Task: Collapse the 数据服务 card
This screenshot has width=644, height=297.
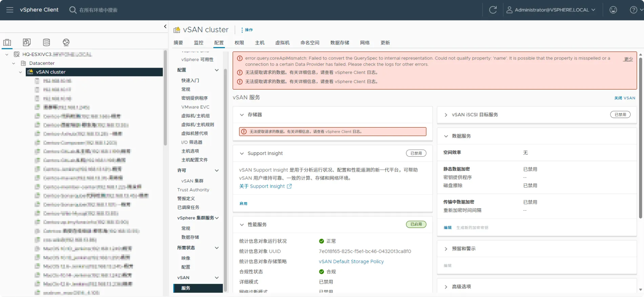Action: [446, 136]
